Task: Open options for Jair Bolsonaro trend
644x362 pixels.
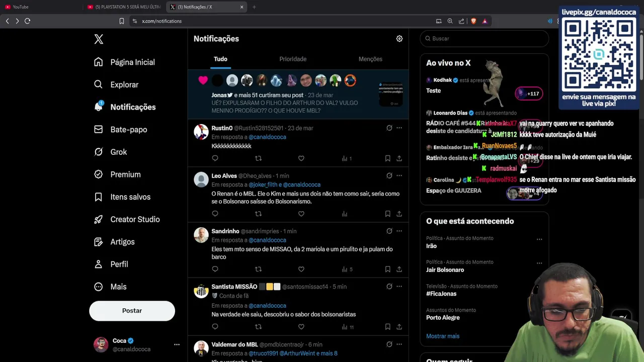Action: point(539,263)
